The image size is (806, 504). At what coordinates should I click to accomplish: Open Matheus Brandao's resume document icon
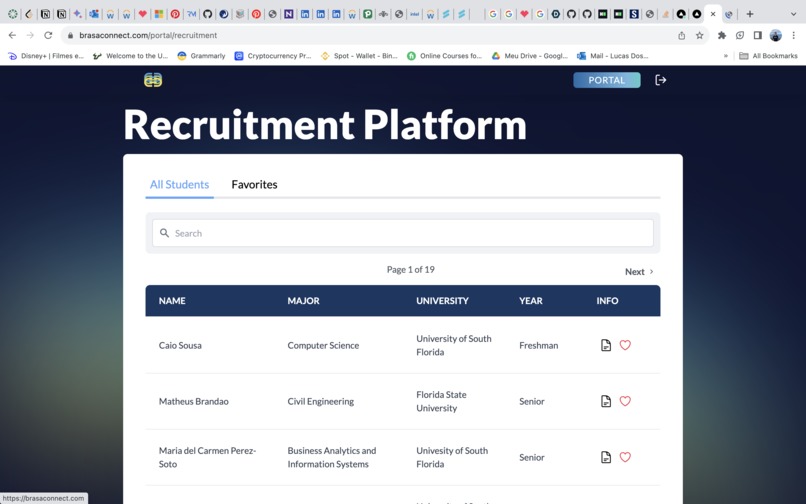tap(606, 401)
